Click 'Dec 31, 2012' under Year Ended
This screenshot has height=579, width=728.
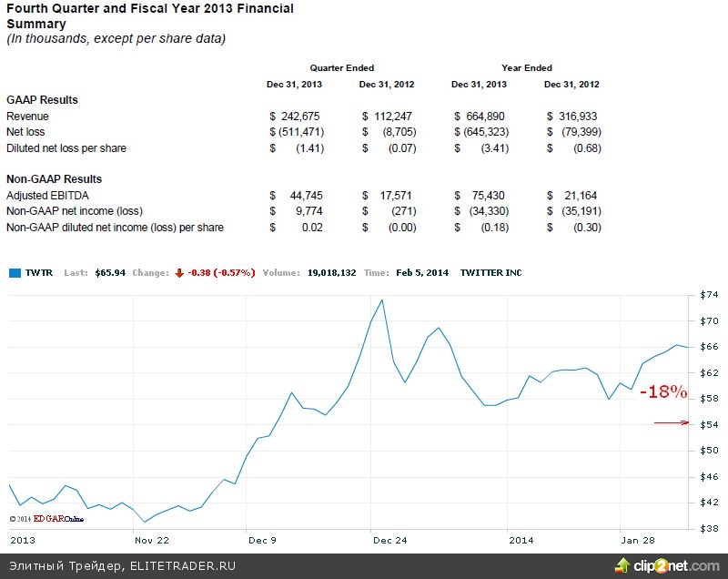tap(571, 85)
